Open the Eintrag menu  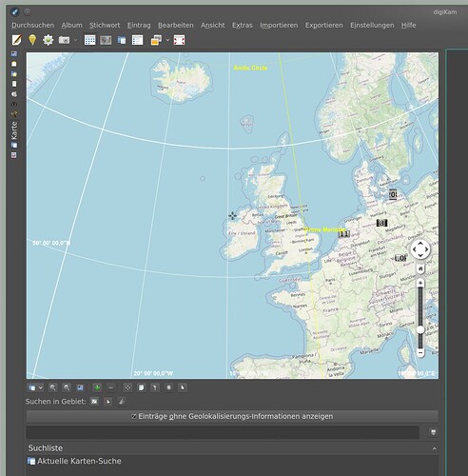tap(139, 25)
